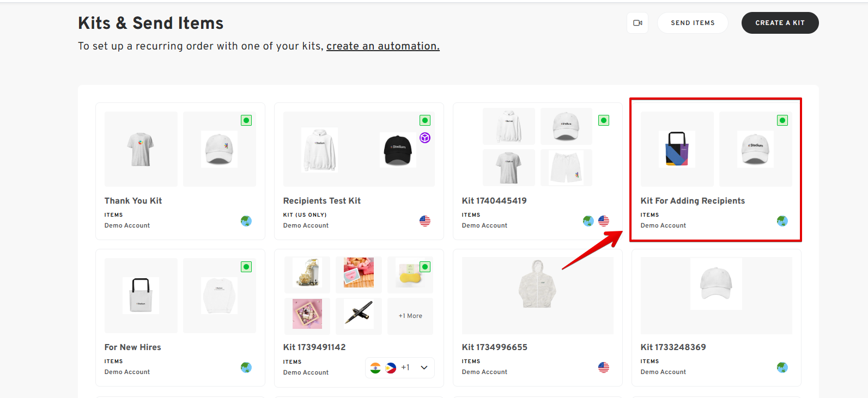The width and height of the screenshot is (868, 398).
Task: Click the US flag icon on Recipients Test Kit
Action: [x=425, y=221]
